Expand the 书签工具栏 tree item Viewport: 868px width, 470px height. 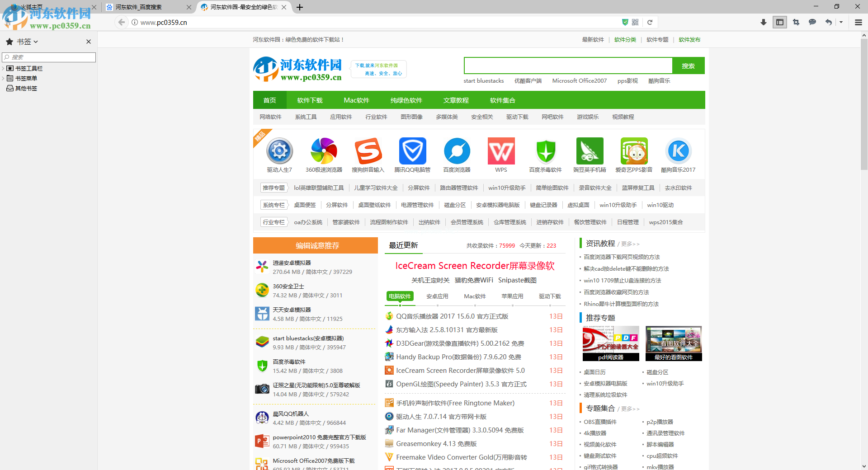[x=4, y=68]
